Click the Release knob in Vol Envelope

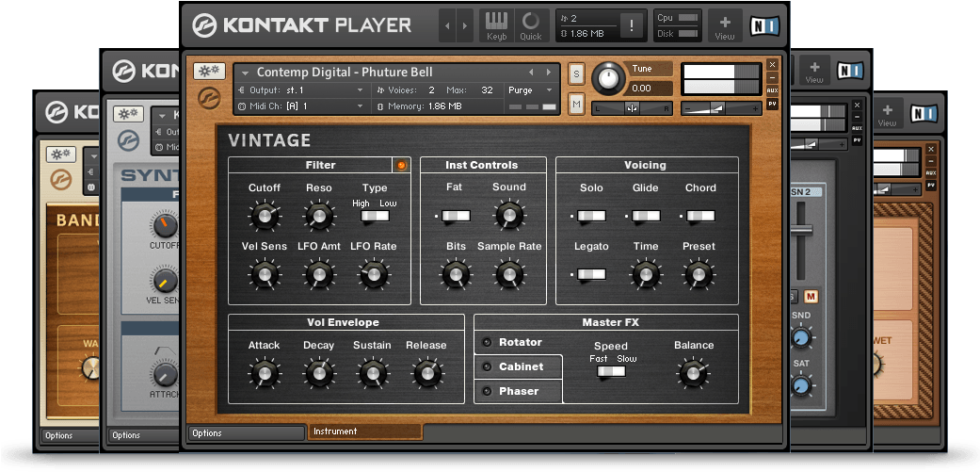426,373
